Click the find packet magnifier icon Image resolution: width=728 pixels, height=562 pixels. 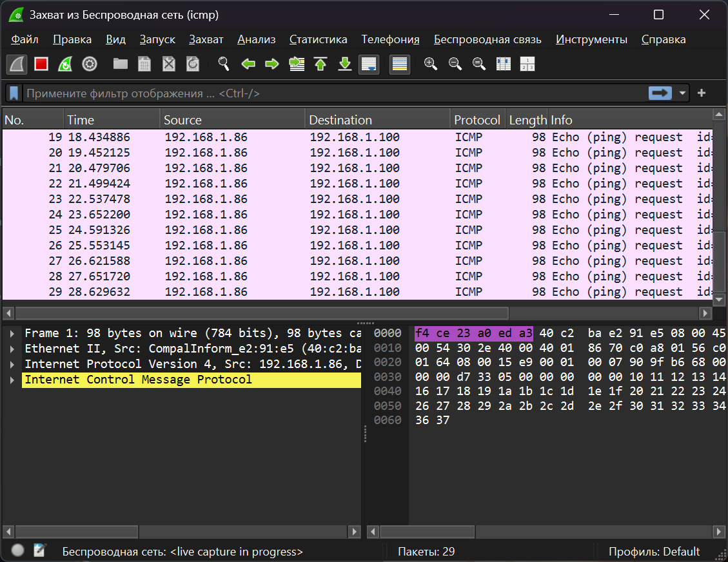coord(224,64)
